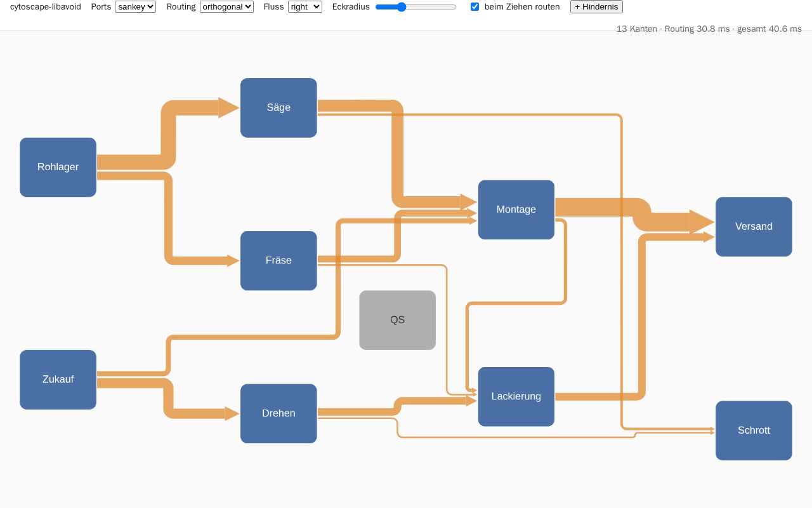Select the Fräse node
812x508 pixels.
coord(278,260)
